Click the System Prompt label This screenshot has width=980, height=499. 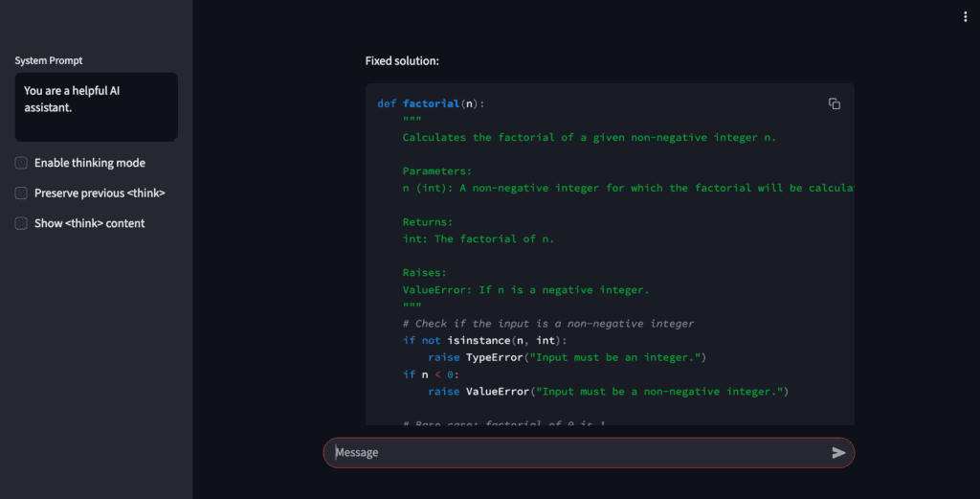coord(49,60)
